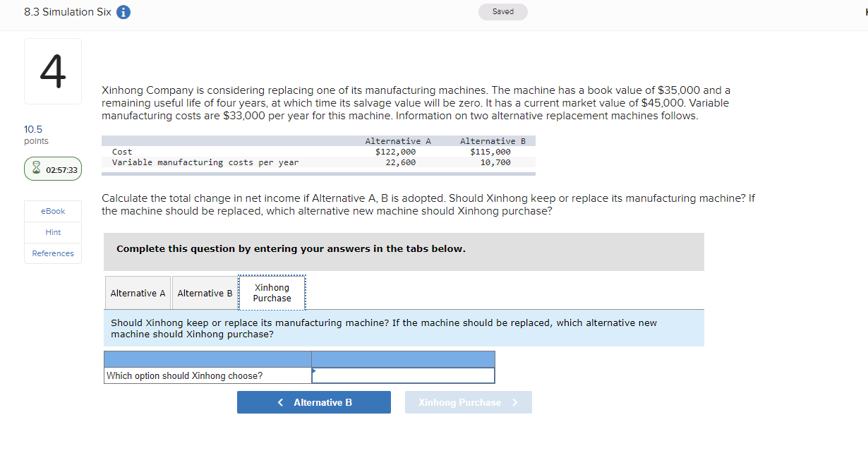
Task: Switch to the Alternative A tab
Action: point(138,293)
